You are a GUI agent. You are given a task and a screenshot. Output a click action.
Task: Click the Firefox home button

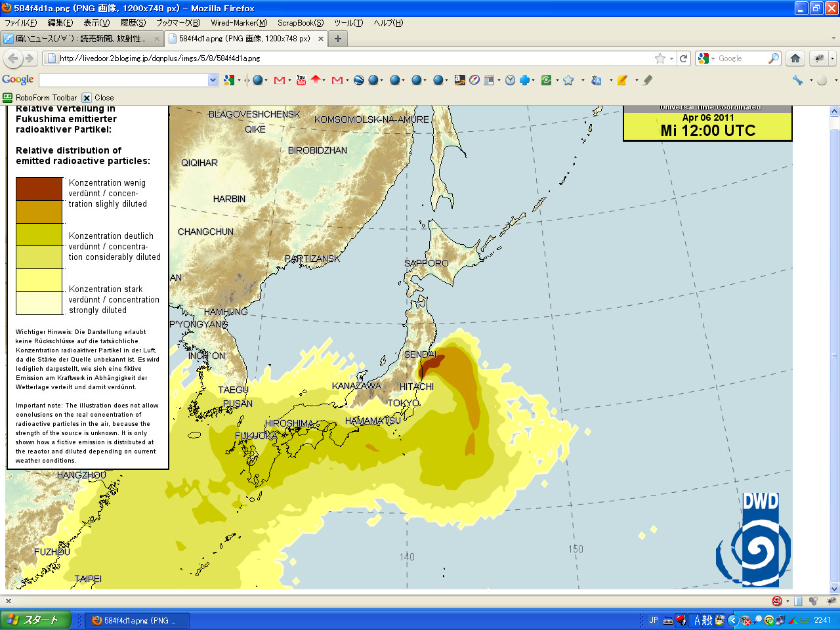point(795,58)
